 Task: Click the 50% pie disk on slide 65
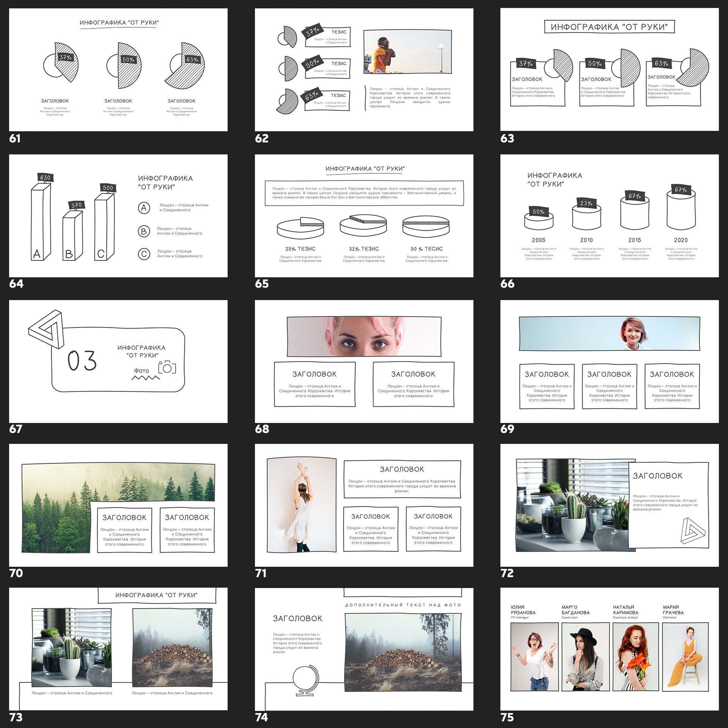tap(426, 226)
